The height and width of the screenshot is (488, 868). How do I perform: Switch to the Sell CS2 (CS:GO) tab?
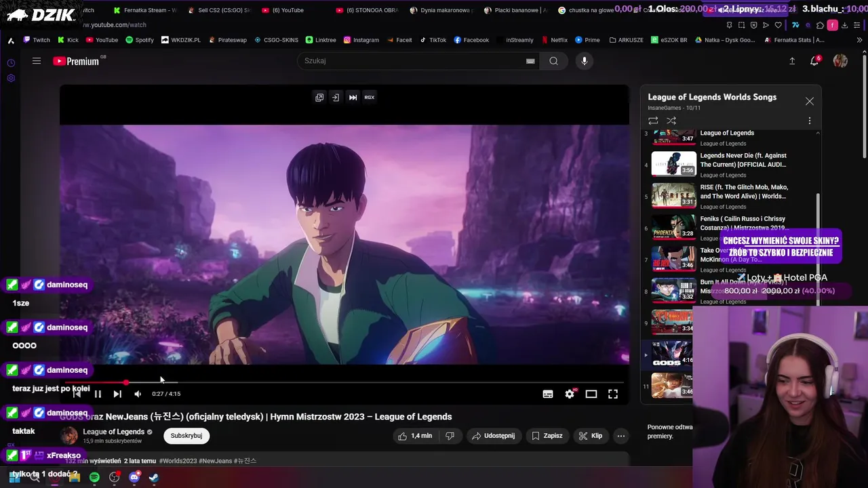pyautogui.click(x=219, y=10)
